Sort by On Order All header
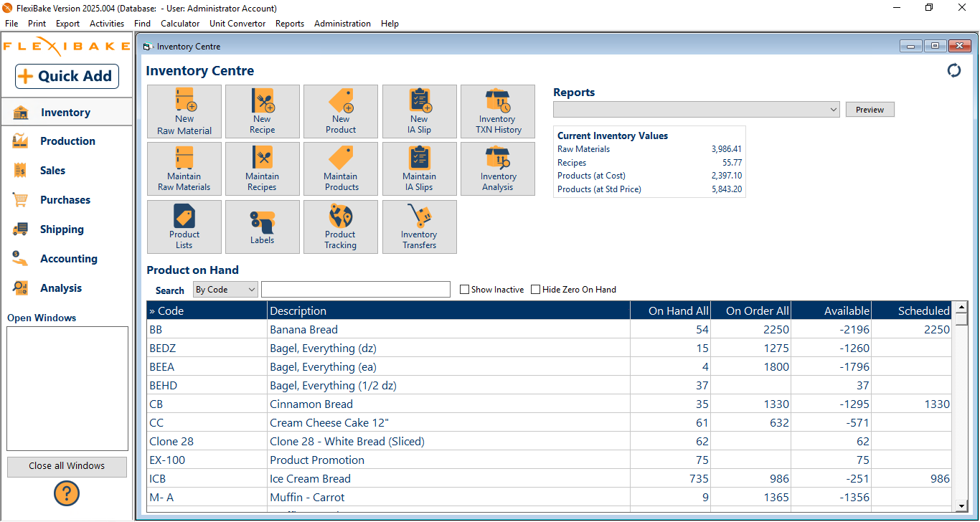 coord(750,310)
